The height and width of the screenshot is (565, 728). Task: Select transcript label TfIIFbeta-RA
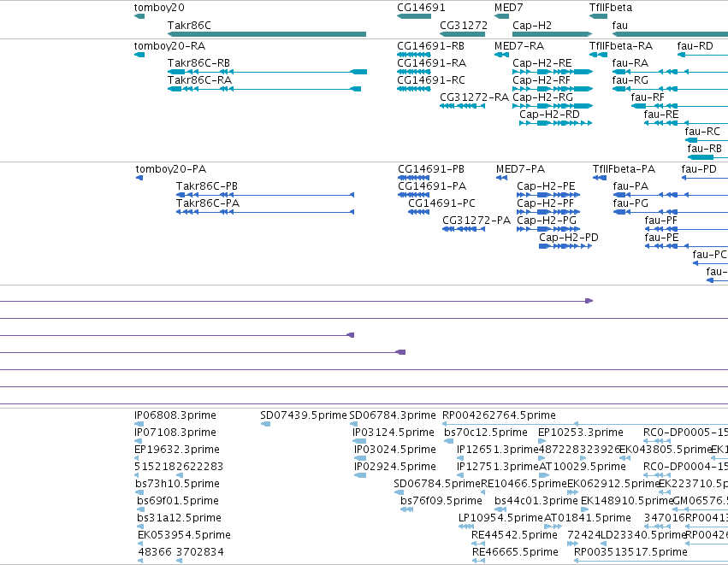click(x=621, y=46)
